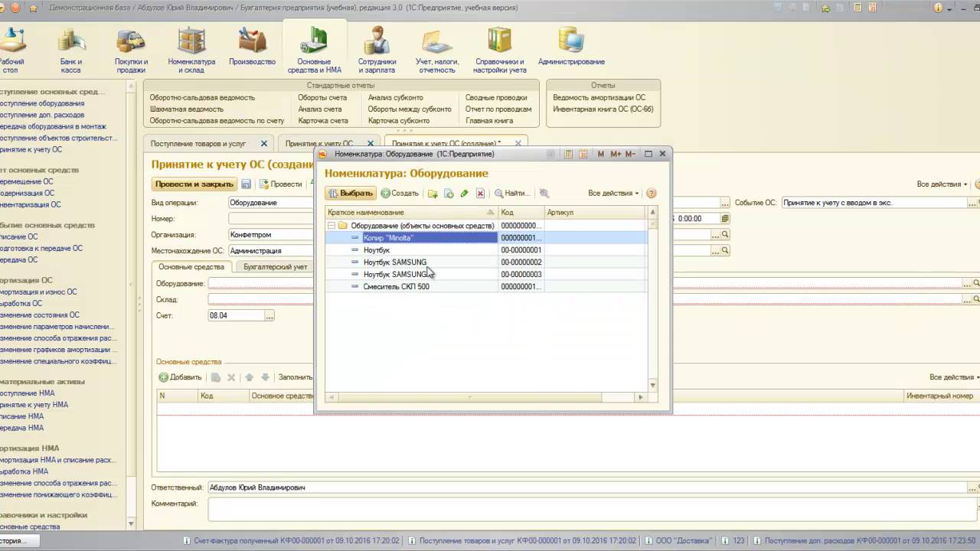Select the Основные средства form tab
Viewport: 980px width, 551px height.
point(191,267)
